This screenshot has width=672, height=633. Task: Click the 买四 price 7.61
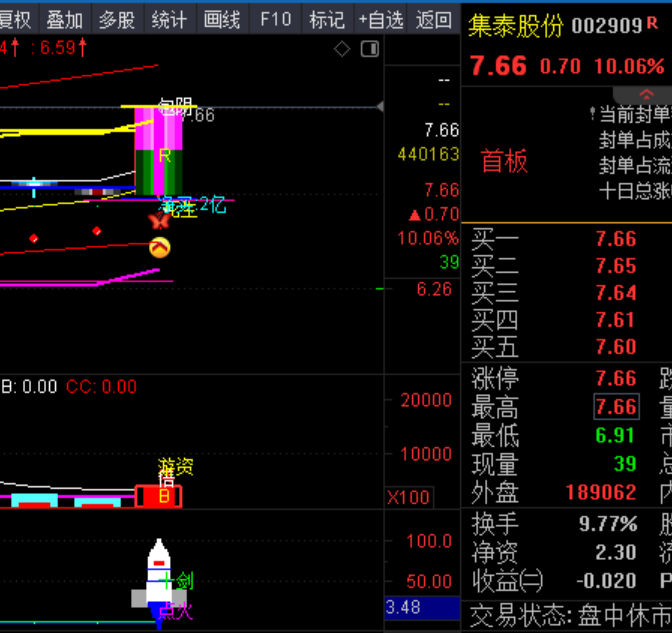tap(616, 320)
